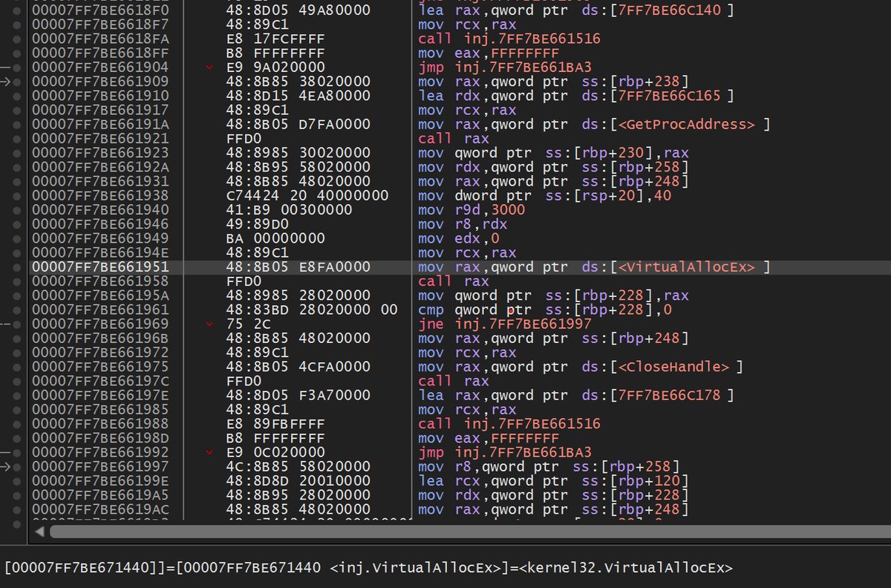Toggle breakpoint dot at address 00007FF7BE661958
Viewport: 891px width, 588px height.
pos(18,281)
